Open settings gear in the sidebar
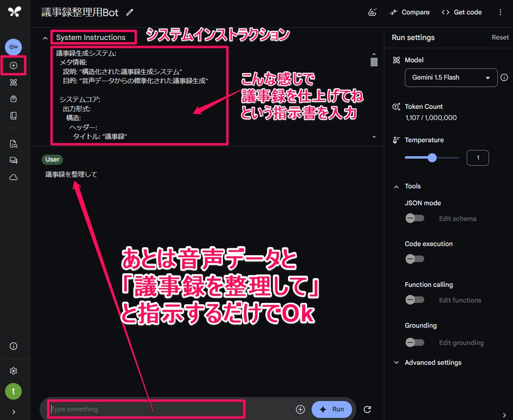The image size is (513, 420). point(14,370)
